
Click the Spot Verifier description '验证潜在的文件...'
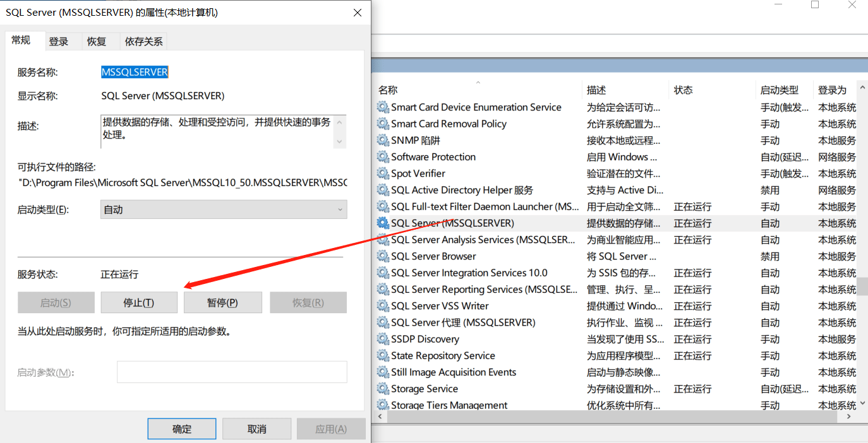(x=625, y=174)
